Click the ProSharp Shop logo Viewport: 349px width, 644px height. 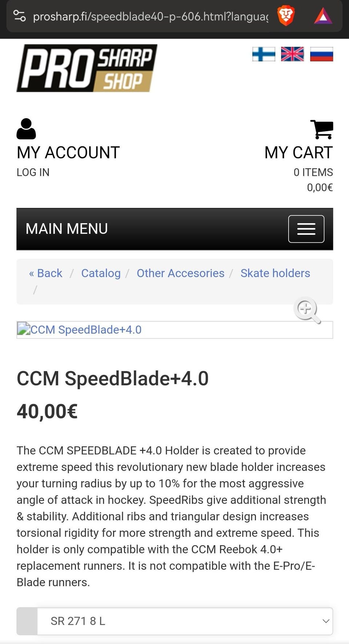[87, 68]
